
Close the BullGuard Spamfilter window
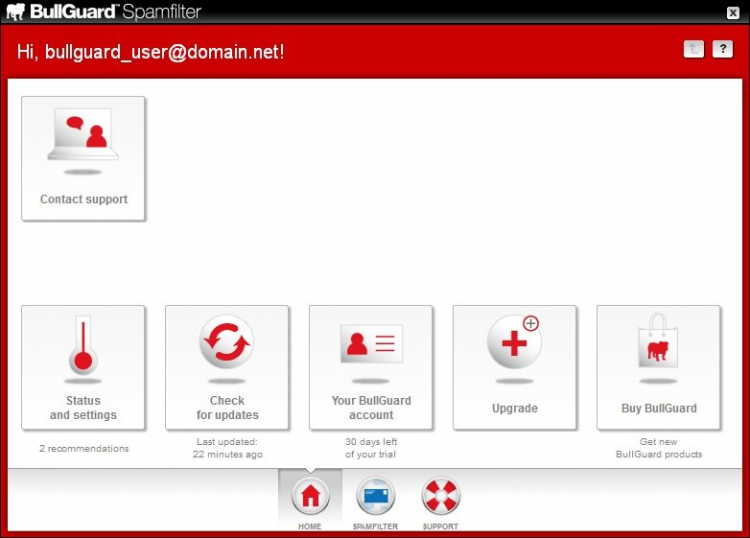(x=733, y=13)
